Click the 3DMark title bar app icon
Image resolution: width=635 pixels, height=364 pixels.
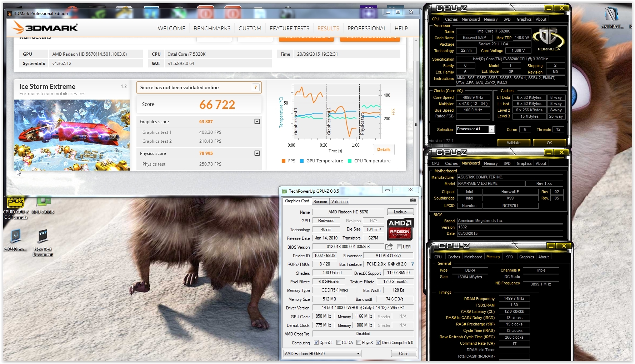pos(9,14)
